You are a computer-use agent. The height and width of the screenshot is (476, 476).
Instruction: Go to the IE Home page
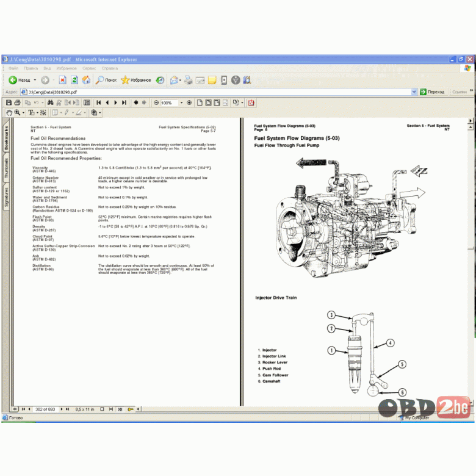click(x=86, y=80)
